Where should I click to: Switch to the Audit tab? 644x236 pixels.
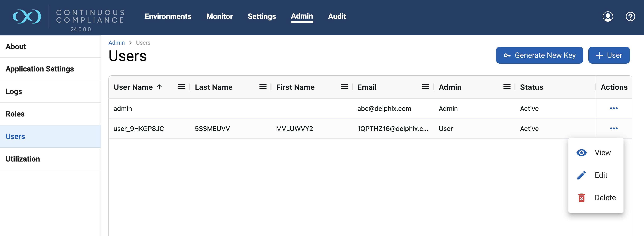click(337, 17)
